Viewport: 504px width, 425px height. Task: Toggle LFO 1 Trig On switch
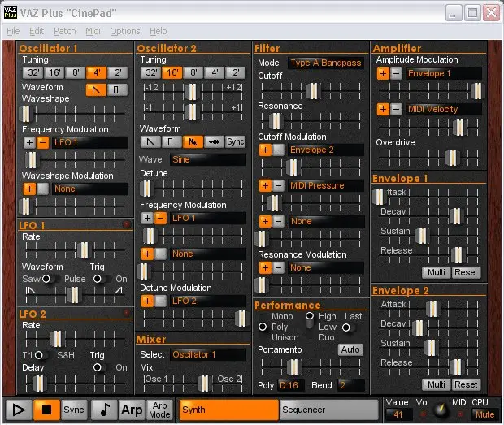102,279
